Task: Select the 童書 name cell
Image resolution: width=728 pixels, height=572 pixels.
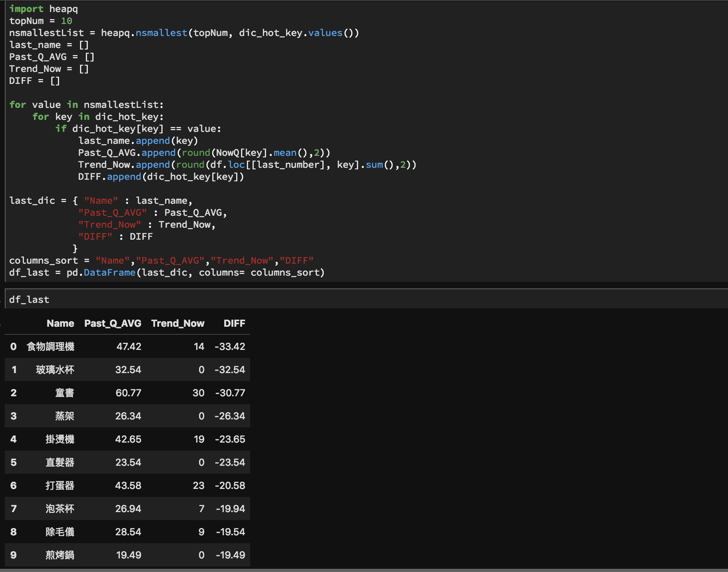Action: [x=65, y=393]
